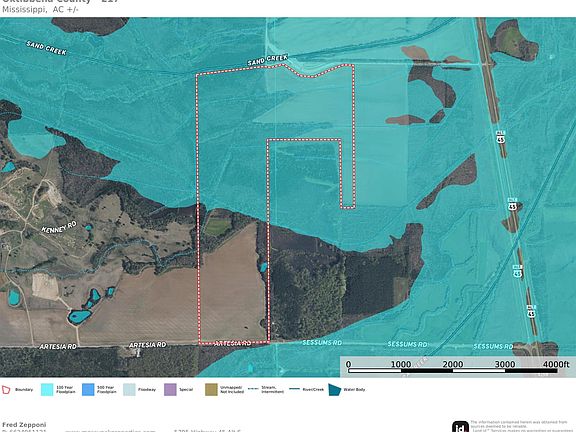Select the Floodway legend swatch
Image resolution: width=576 pixels, height=432 pixels.
[x=129, y=390]
